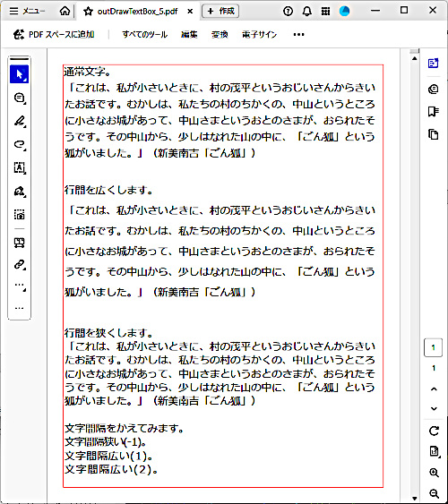Star the outDrawTextBox_5.pdf tab
Image resolution: width=448 pixels, height=504 pixels.
pyautogui.click(x=88, y=12)
